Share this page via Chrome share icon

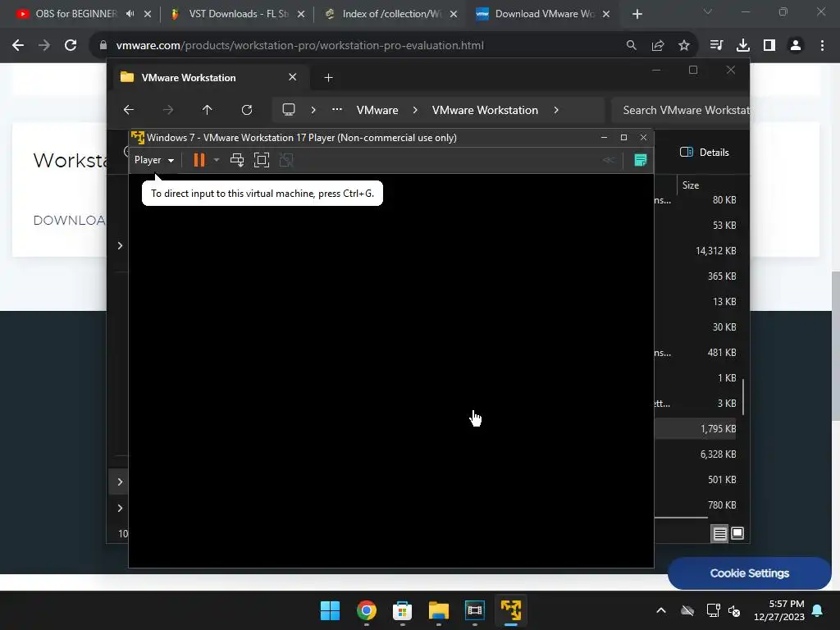coord(658,46)
